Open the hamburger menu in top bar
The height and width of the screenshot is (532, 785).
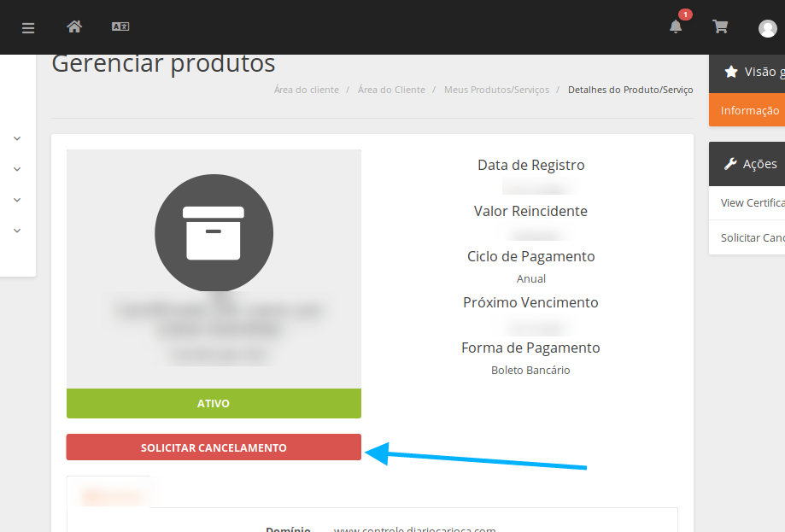coord(28,27)
